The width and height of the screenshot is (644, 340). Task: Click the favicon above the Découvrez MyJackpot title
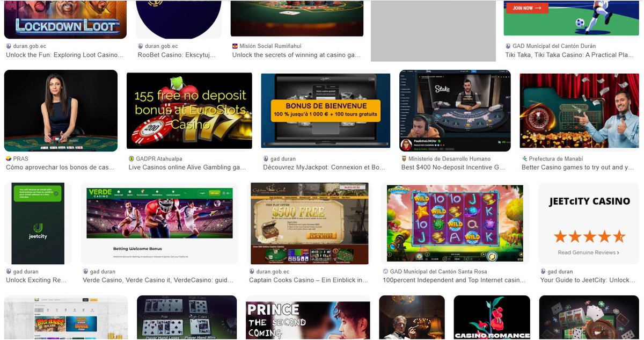point(266,159)
